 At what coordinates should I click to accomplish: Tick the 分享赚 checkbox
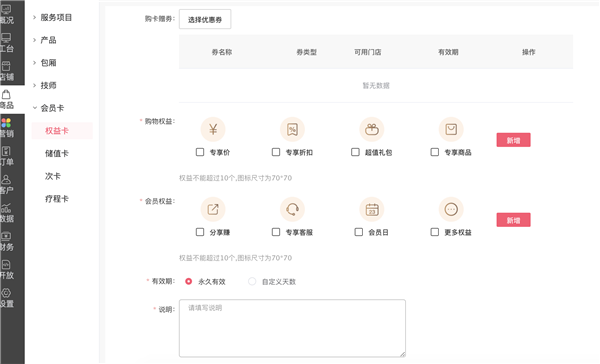click(200, 232)
